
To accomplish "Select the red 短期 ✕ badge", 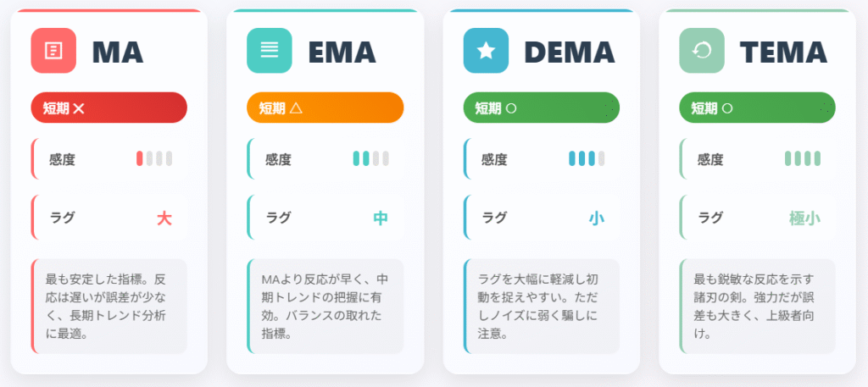I will (109, 108).
